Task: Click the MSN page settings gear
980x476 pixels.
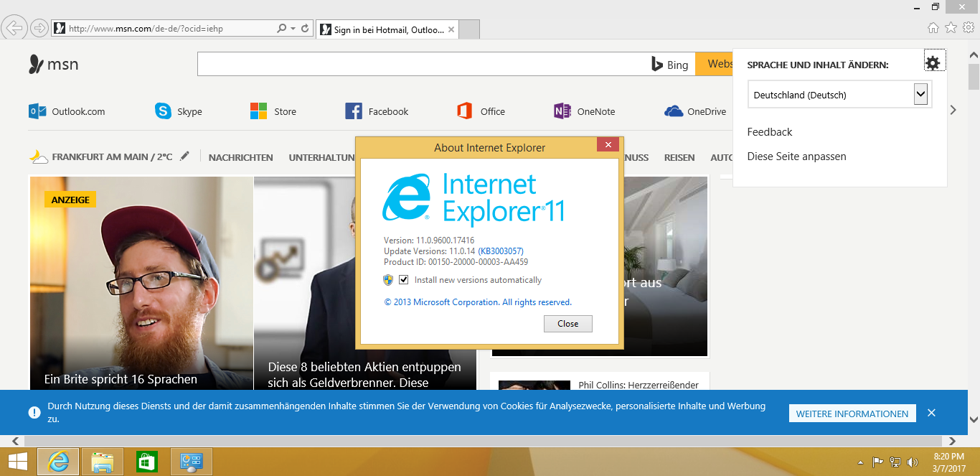Action: pos(933,63)
